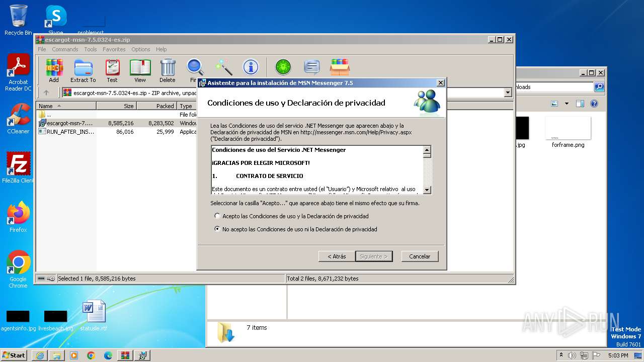Select RUN_AFTER_INS file row
644x362 pixels.
(x=117, y=131)
